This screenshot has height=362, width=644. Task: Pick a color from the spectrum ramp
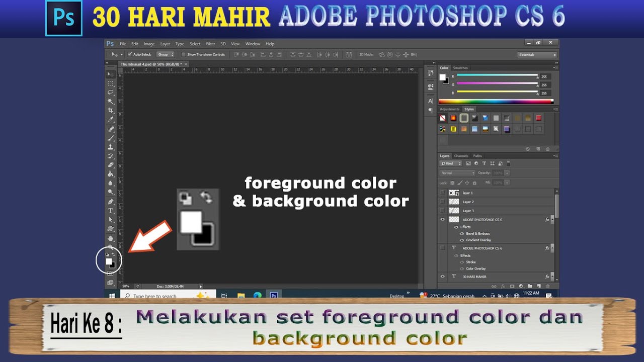[x=496, y=101]
